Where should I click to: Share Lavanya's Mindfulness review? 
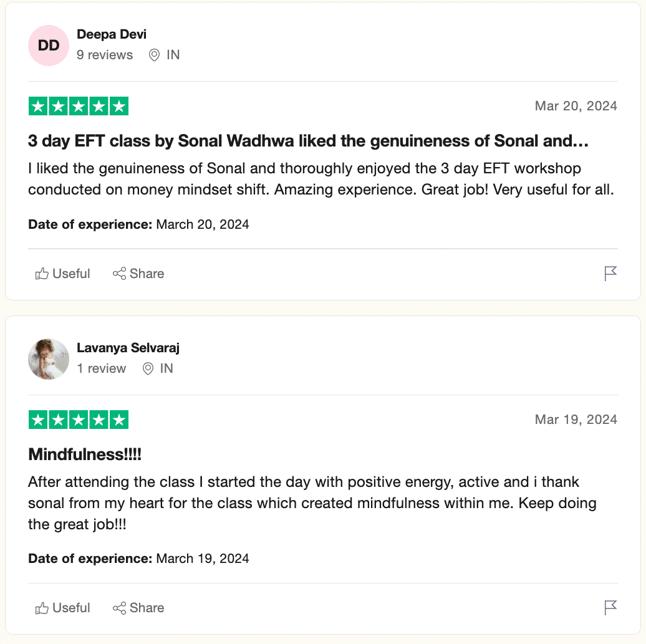[x=138, y=608]
